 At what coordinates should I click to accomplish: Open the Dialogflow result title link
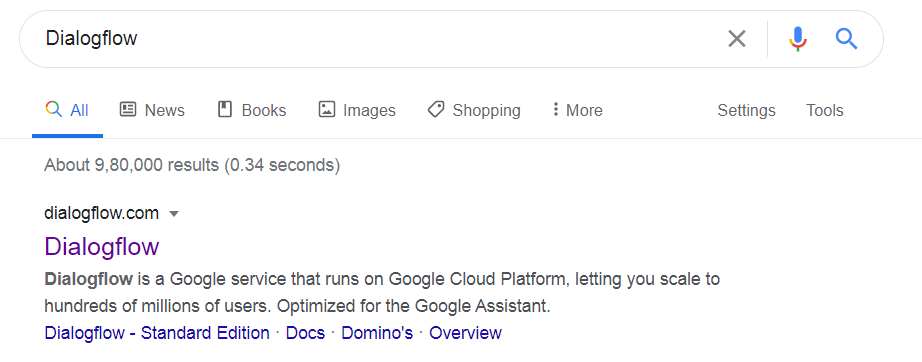(102, 246)
